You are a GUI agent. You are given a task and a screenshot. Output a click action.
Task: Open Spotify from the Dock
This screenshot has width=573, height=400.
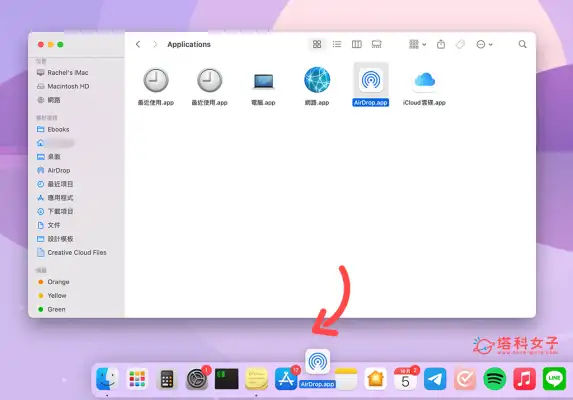point(495,379)
